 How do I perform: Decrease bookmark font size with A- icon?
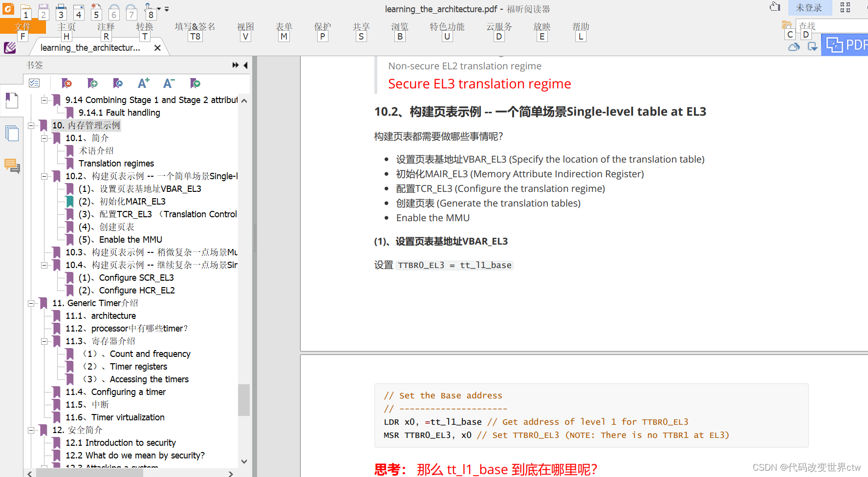(x=169, y=83)
